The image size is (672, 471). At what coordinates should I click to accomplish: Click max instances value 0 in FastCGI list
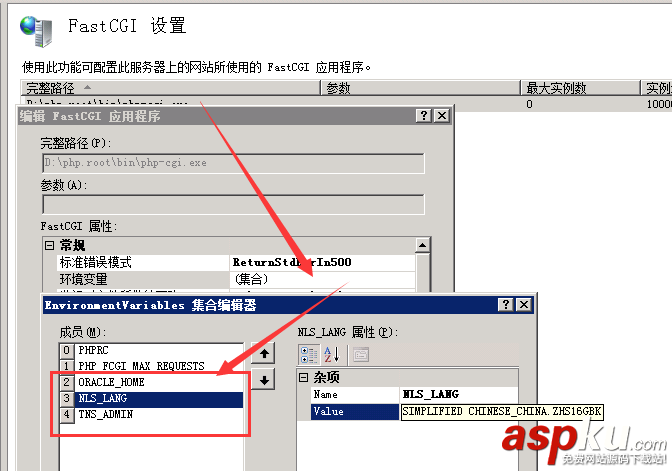(529, 104)
